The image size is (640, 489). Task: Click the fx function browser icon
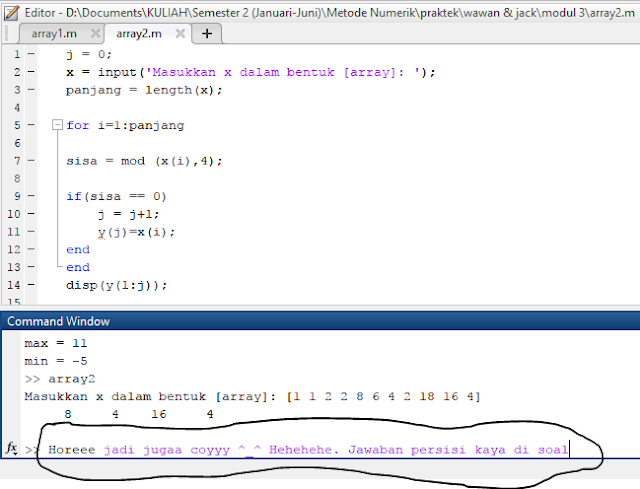(11, 448)
